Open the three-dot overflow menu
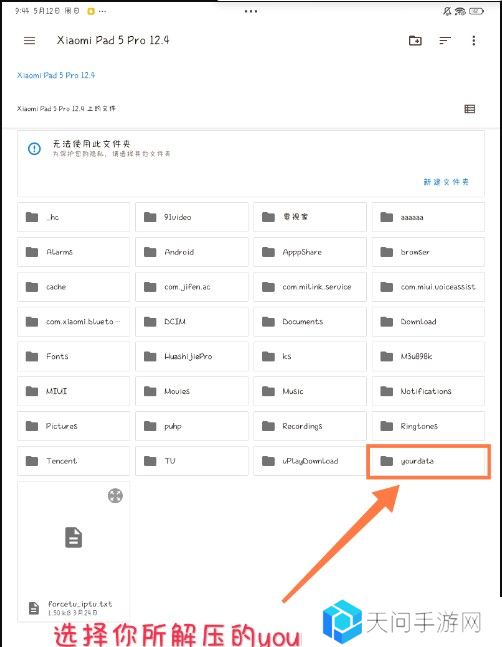Viewport: 502px width, 647px height. click(474, 40)
